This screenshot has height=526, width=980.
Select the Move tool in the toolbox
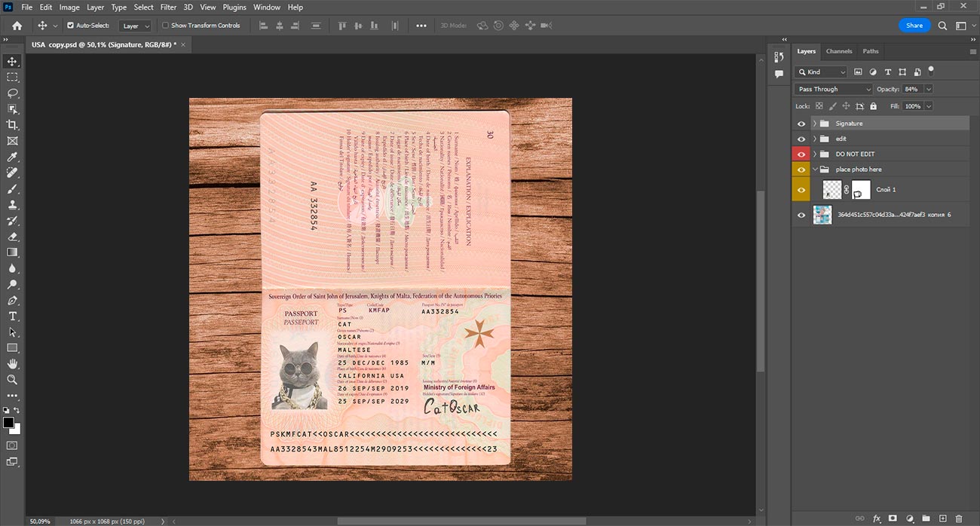tap(12, 61)
